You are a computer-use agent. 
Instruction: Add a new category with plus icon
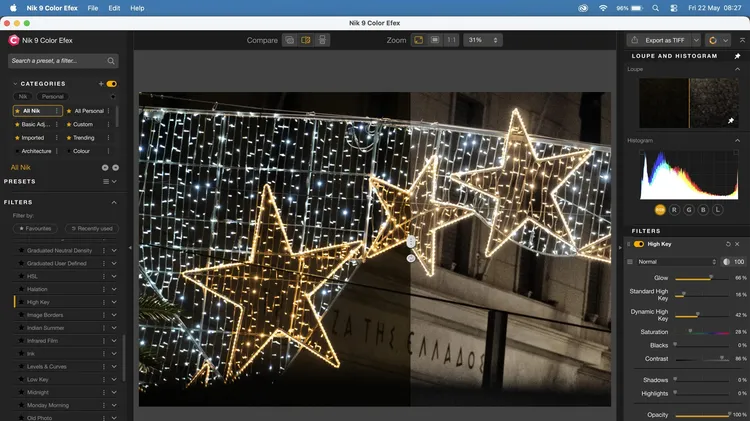click(101, 84)
